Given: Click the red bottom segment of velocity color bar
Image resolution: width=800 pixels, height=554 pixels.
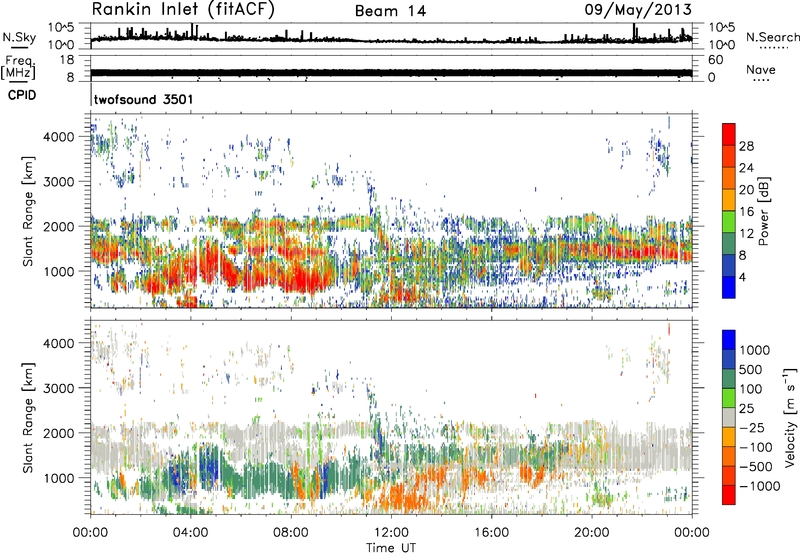Looking at the screenshot, I should coord(729,495).
